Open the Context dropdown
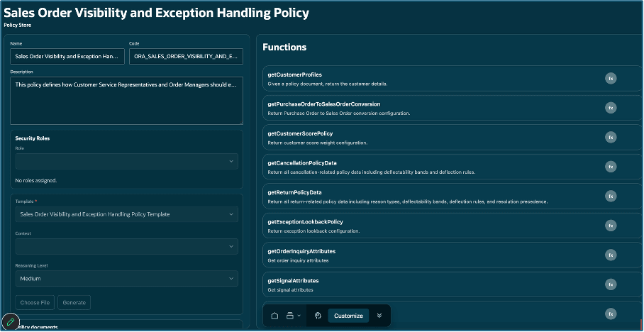Viewport: 644px width, 332px height. click(126, 247)
